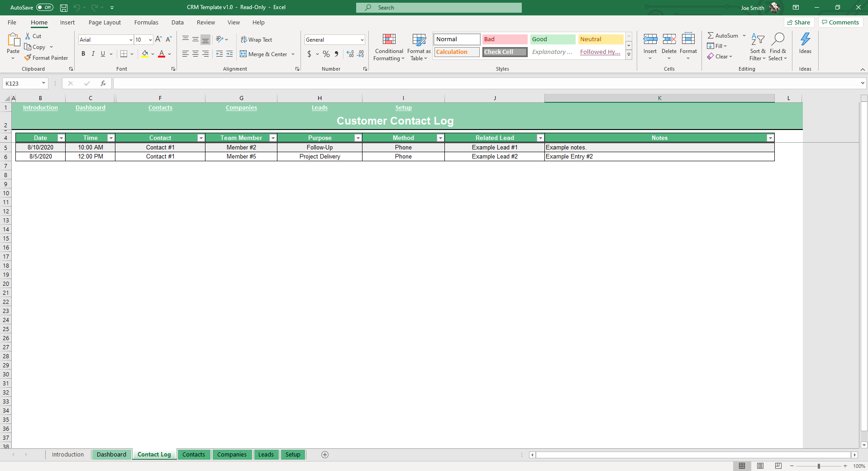Increase font size with the larger A icon
Viewport: 868px width, 471px height.
click(158, 40)
